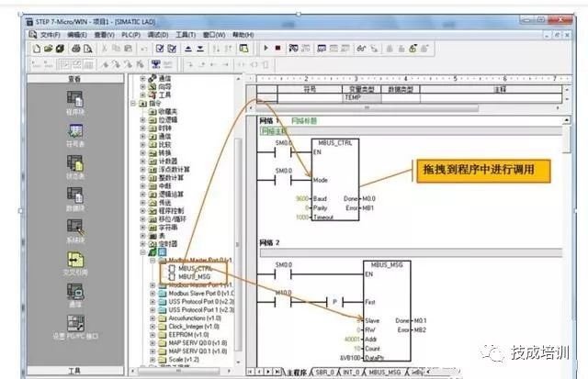Expand the USS Protocol Port 0 library

(153, 302)
